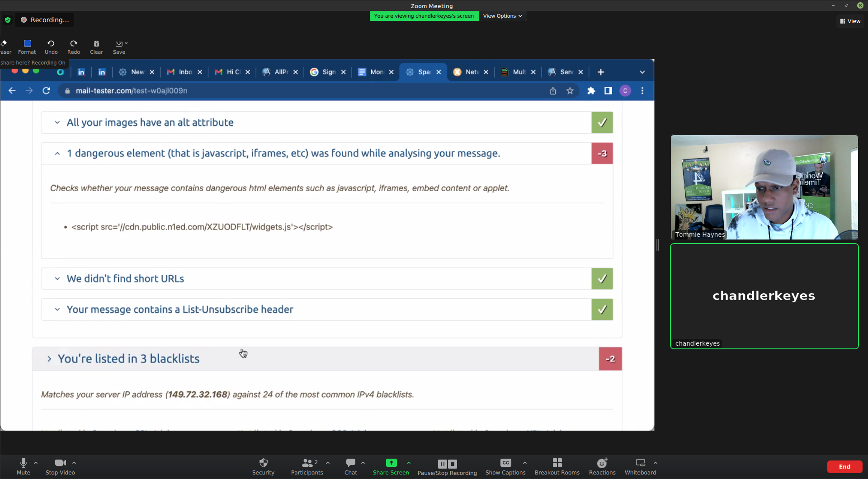This screenshot has height=479, width=868.
Task: Click the red End meeting button
Action: (844, 467)
